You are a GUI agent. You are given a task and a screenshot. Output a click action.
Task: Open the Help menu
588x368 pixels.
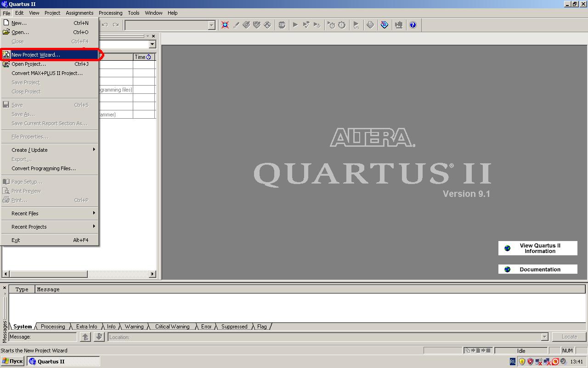tap(173, 13)
